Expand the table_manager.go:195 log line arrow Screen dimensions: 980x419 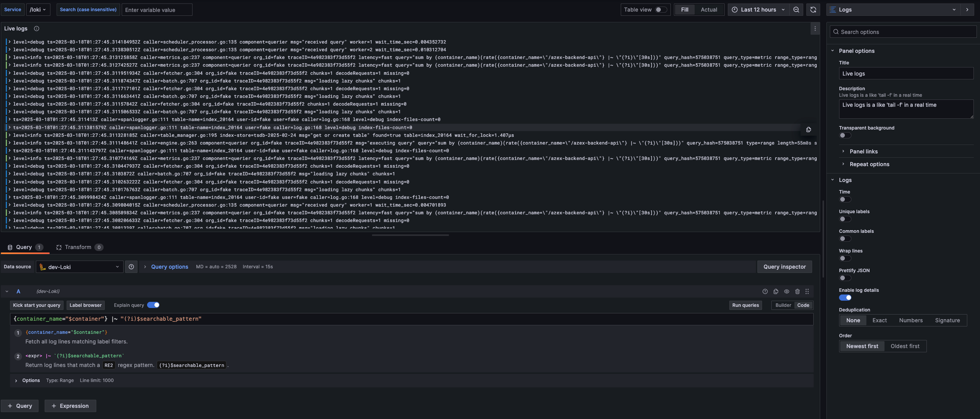[9, 135]
